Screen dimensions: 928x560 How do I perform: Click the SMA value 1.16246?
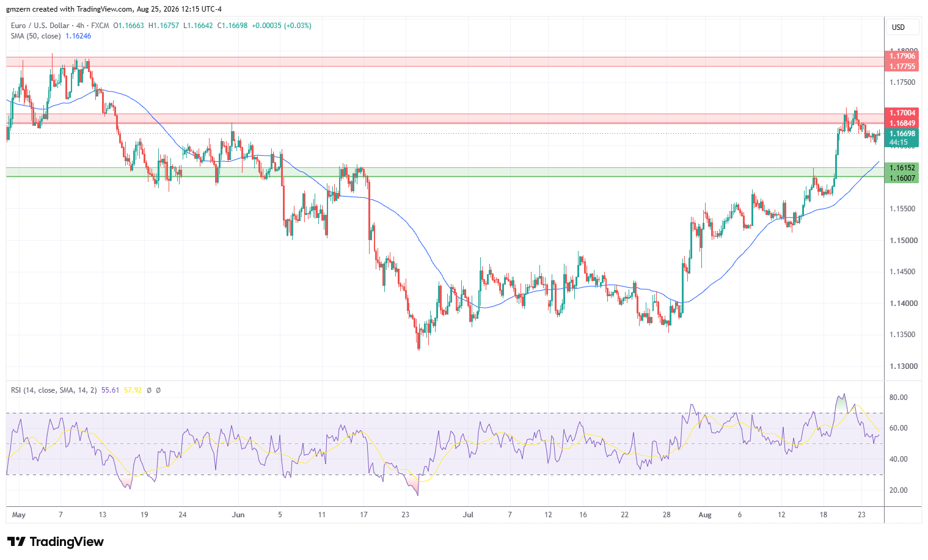pos(78,36)
